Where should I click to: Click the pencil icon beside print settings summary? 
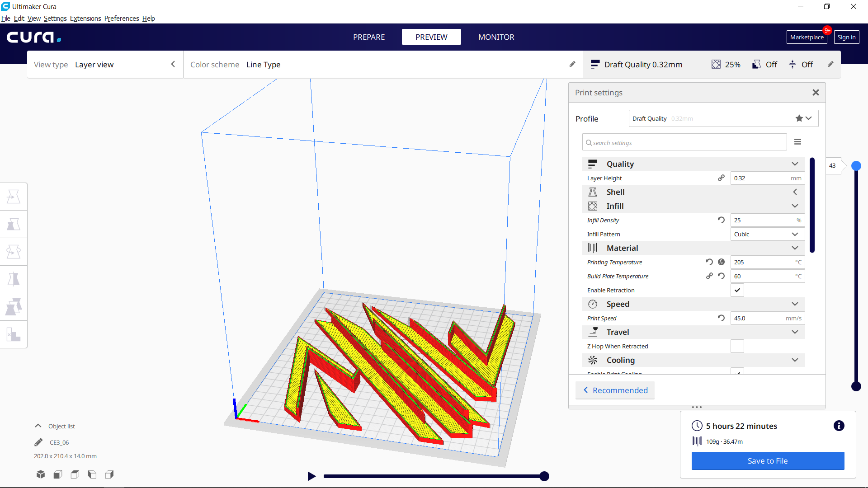point(830,64)
